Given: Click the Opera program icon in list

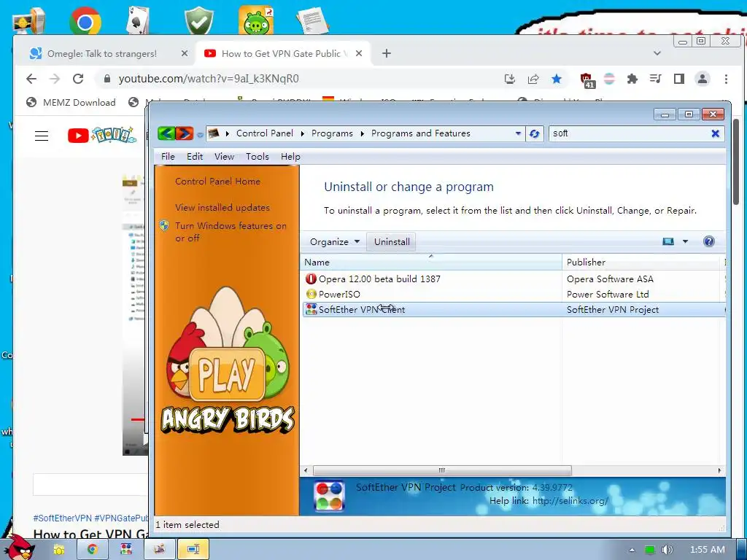Looking at the screenshot, I should coord(311,279).
